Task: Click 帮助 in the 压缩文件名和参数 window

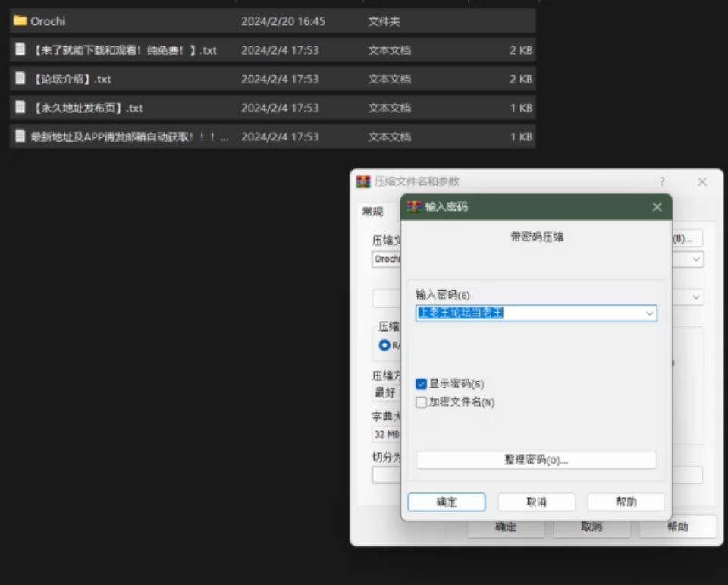Action: 677,527
